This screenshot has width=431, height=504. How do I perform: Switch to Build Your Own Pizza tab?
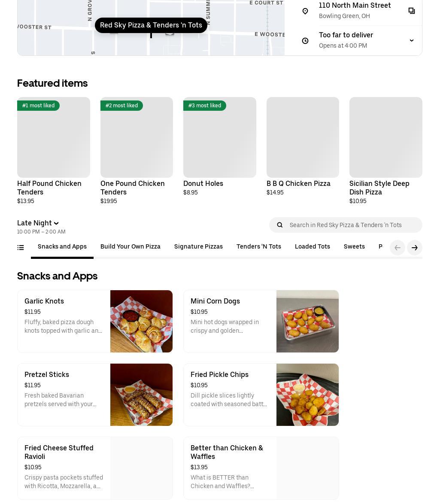tap(131, 247)
